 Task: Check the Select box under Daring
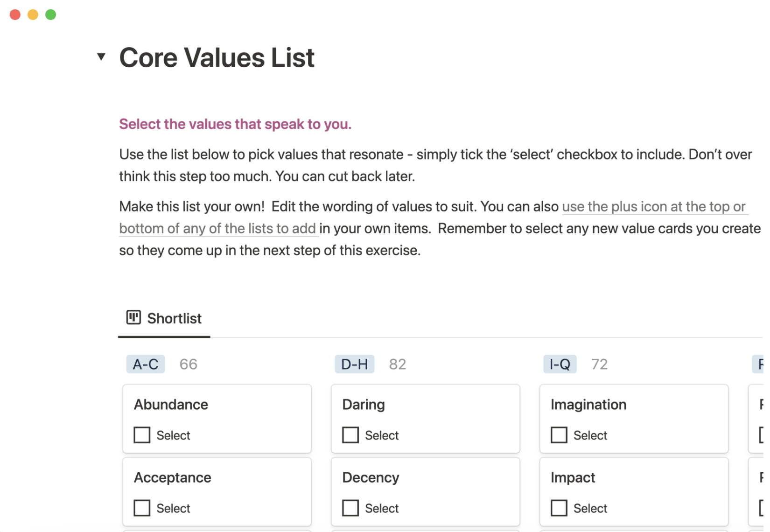pos(350,435)
